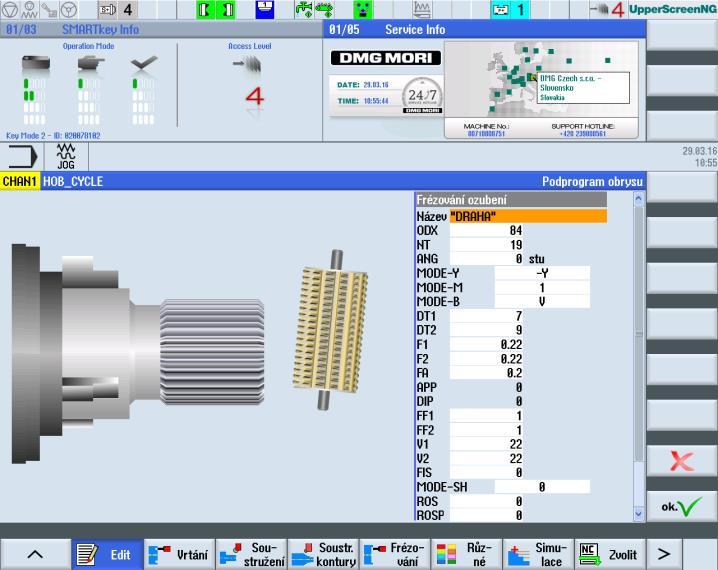Open the Simulace softkey tab
718x570 pixels.
[538, 554]
